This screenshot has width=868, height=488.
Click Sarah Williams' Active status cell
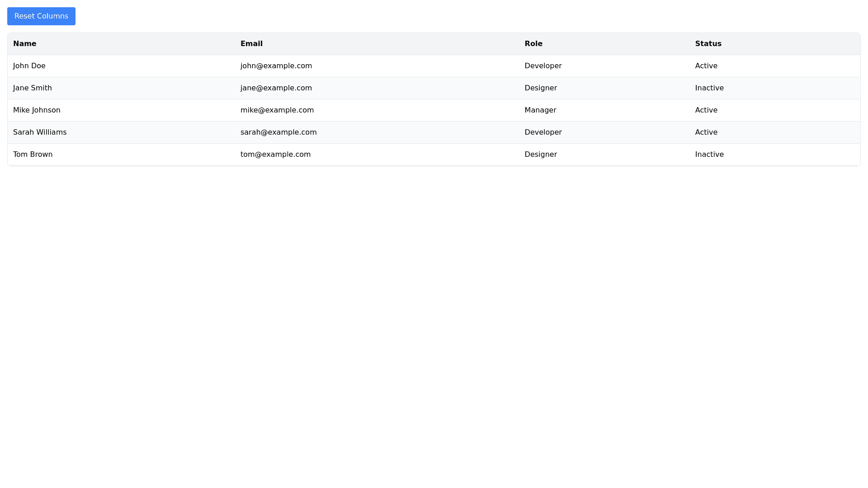706,132
